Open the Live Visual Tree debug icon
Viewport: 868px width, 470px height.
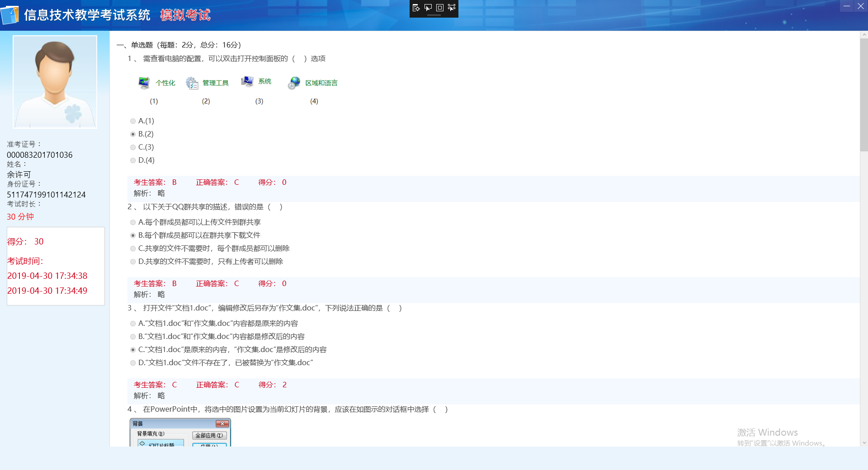click(x=416, y=8)
